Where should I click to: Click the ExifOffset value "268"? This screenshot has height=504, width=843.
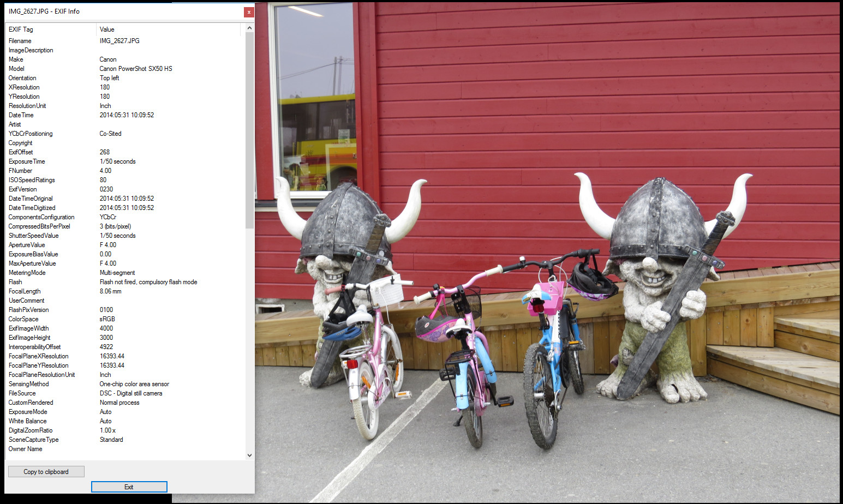105,152
